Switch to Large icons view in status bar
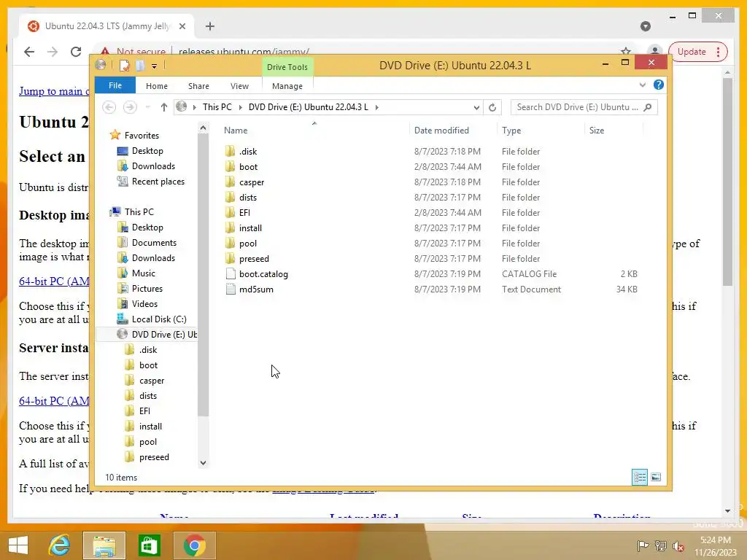The height and width of the screenshot is (560, 747). [656, 477]
